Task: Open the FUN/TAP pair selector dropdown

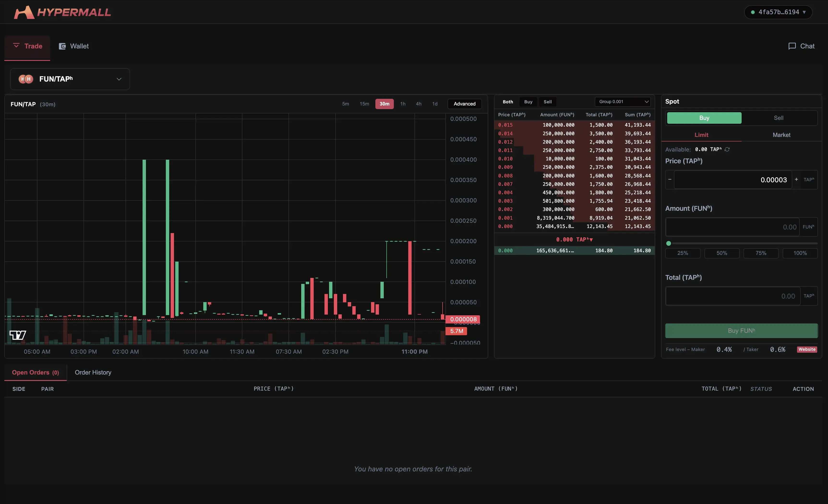Action: click(70, 79)
